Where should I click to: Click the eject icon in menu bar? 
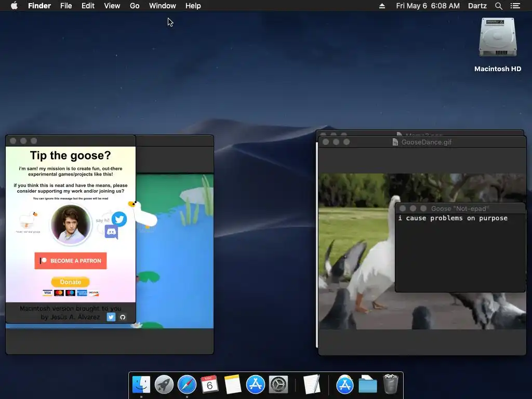[382, 6]
